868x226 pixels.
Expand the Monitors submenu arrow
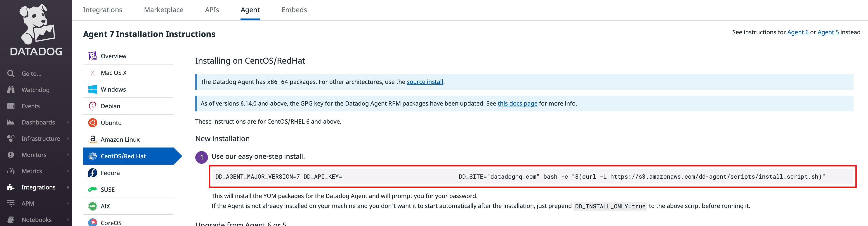point(68,155)
